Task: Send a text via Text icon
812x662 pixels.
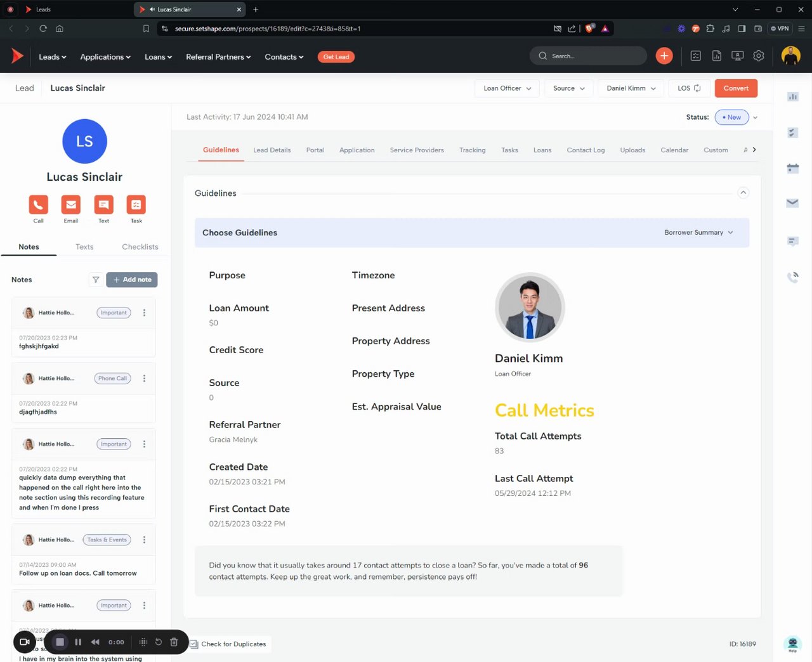Action: 103,205
